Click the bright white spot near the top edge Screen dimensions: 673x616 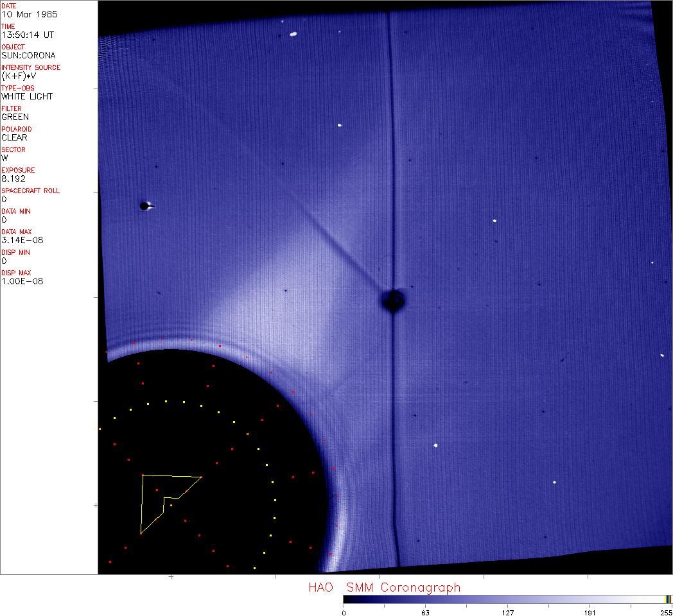pos(293,34)
